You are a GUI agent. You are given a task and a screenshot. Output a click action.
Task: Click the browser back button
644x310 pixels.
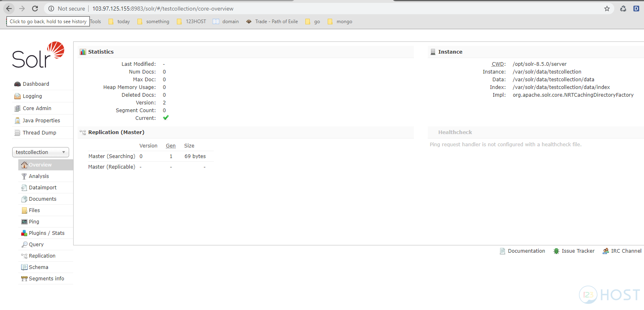coord(9,9)
